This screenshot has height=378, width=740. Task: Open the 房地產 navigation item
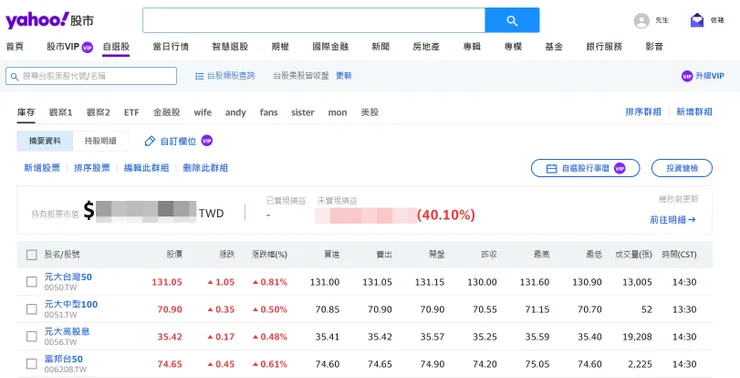coord(426,47)
